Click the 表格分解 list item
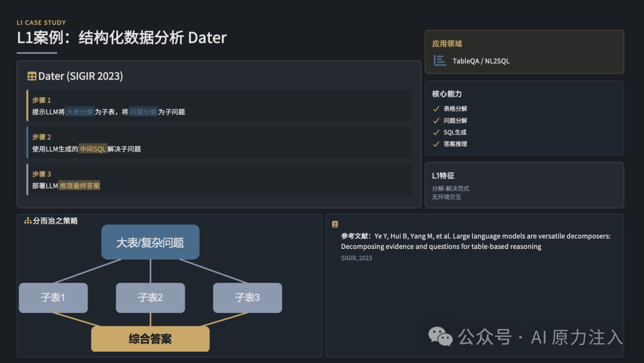Image resolution: width=644 pixels, height=363 pixels. (x=455, y=109)
